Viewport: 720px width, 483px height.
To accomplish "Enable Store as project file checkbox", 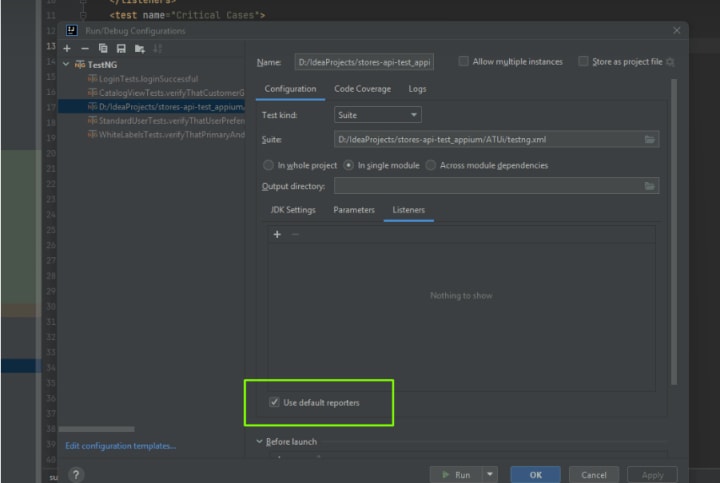I will pyautogui.click(x=583, y=61).
